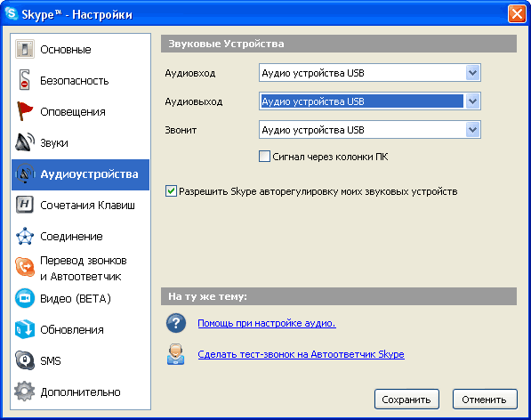Open the Безопасность settings section
Screen dimensions: 531x420
[x=81, y=81]
